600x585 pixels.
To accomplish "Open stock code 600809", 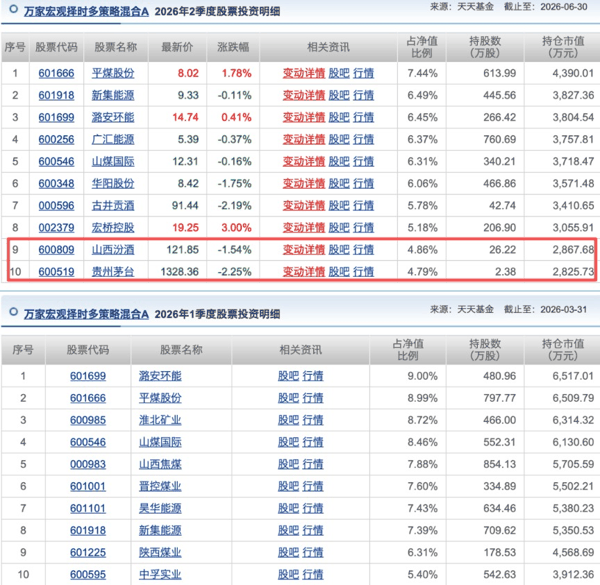I will (56, 250).
